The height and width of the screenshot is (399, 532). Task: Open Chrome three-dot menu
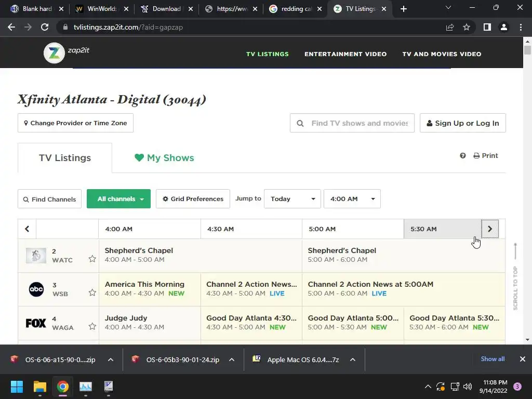point(521,27)
